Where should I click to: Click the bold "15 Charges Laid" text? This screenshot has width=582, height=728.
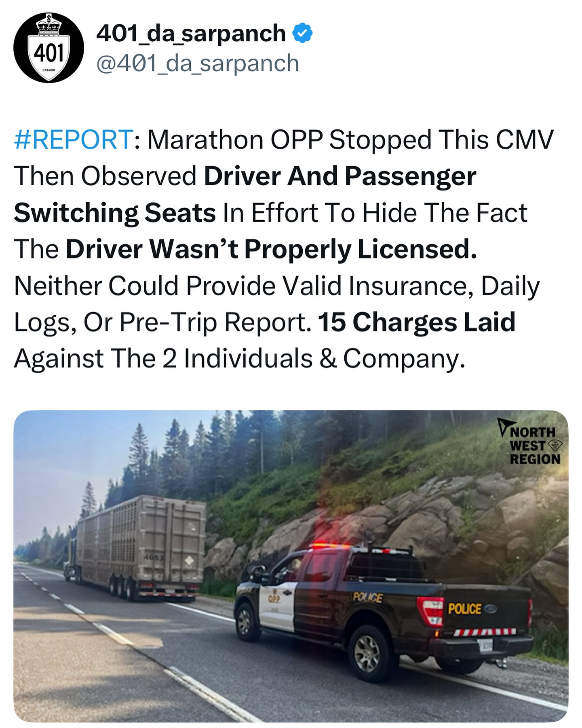coord(417,322)
